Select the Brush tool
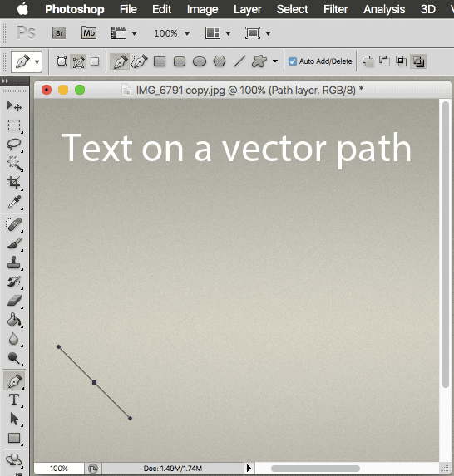454x476 pixels. (14, 243)
